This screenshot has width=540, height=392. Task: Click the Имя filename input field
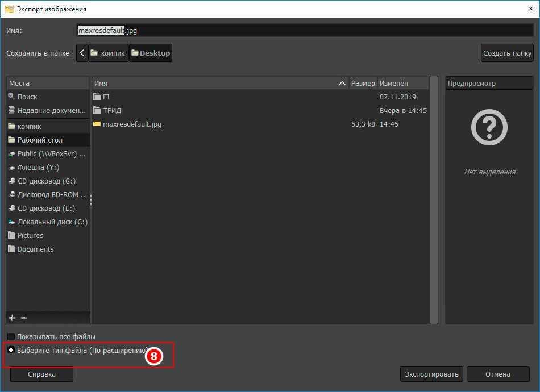304,30
